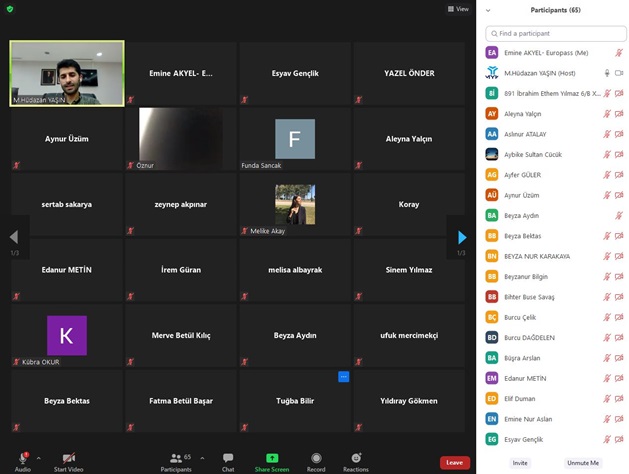This screenshot has width=629, height=474.
Task: Click the ufuk mercimekçi tile
Action: 409,335
